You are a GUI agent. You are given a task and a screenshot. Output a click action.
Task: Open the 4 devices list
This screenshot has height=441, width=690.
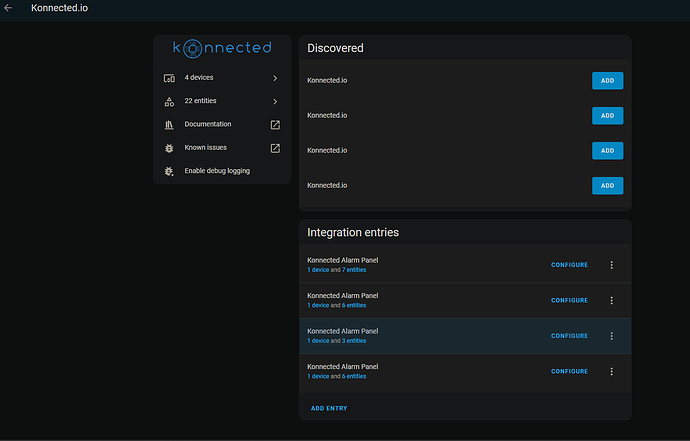click(x=222, y=78)
